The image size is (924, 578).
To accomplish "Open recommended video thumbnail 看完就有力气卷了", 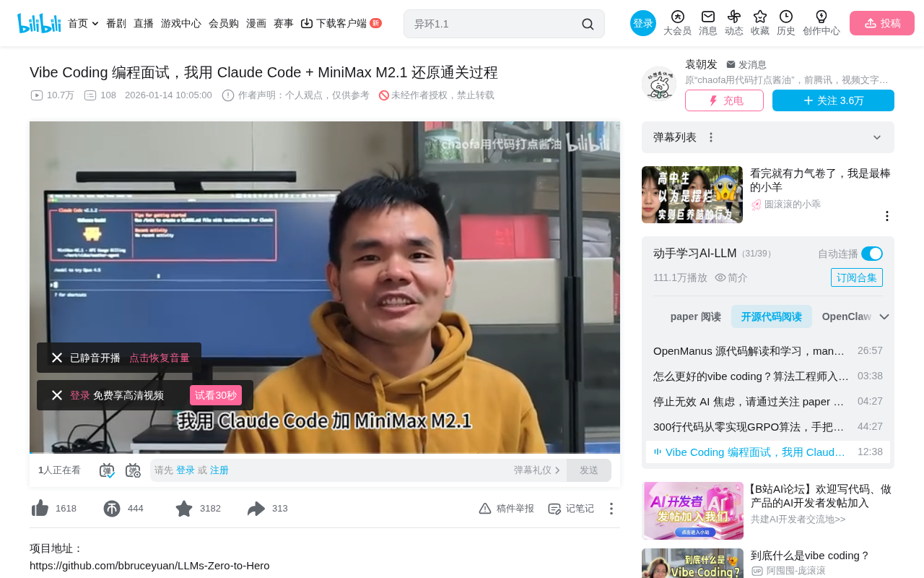I will [692, 195].
